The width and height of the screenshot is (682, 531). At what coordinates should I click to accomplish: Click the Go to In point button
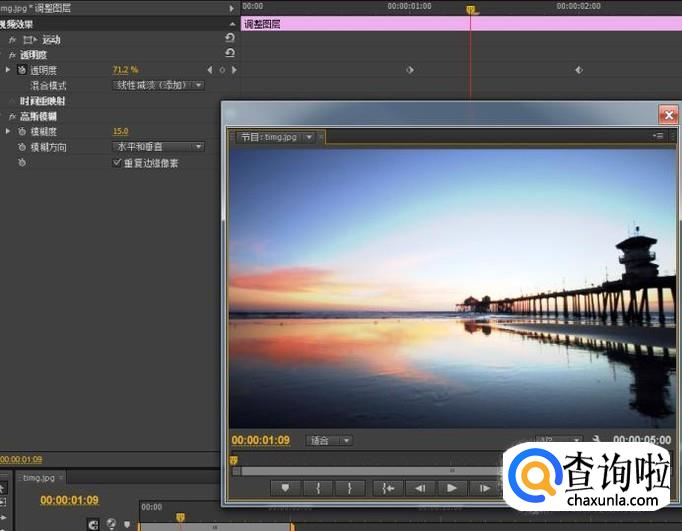(x=386, y=488)
